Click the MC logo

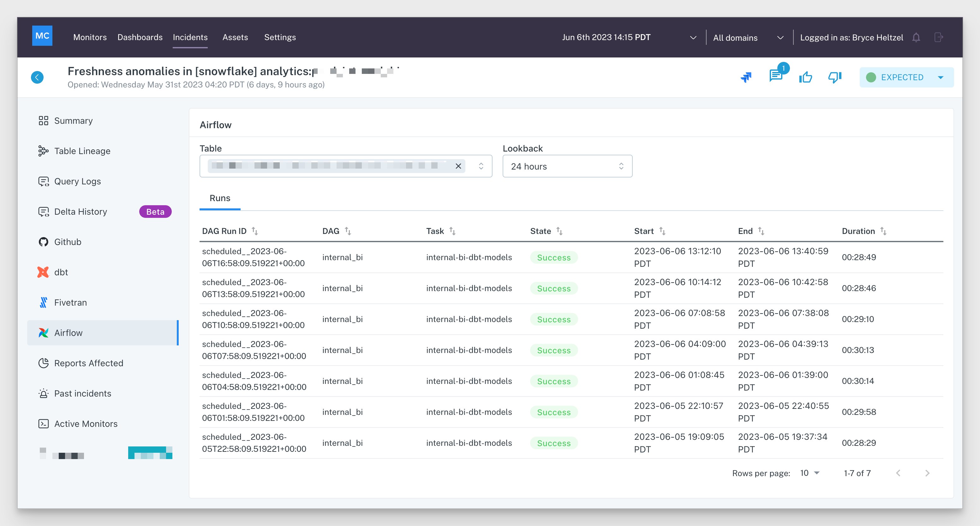tap(42, 36)
